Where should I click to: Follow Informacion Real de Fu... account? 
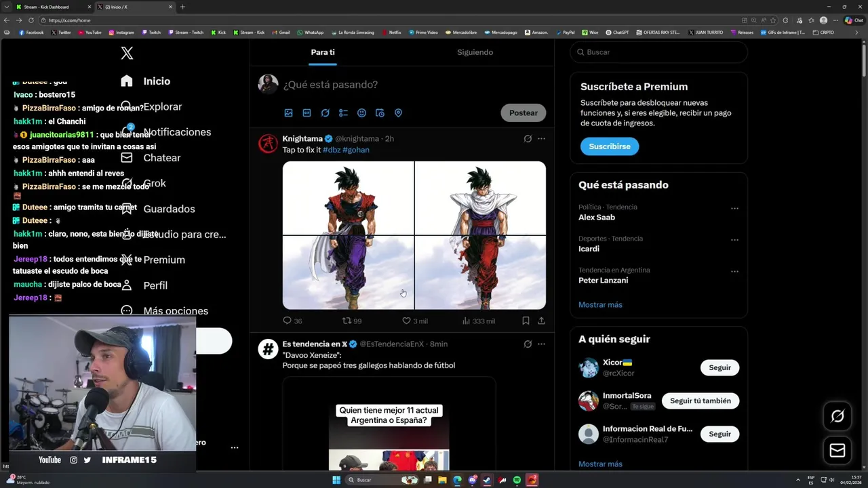click(719, 434)
